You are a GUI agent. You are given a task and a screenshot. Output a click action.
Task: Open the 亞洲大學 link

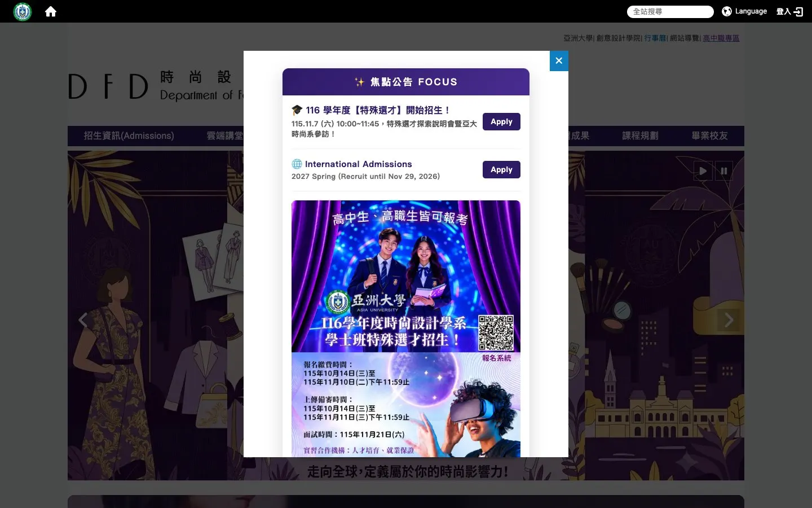(x=578, y=38)
